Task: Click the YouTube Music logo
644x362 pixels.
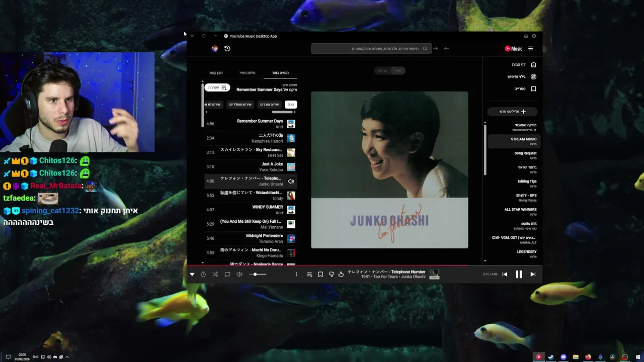Action: 514,49
